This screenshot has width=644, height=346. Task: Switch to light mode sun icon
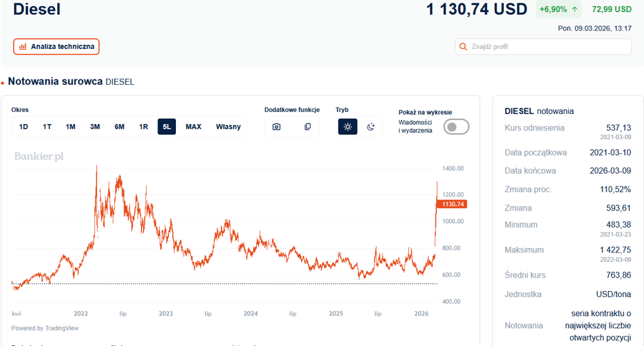click(x=347, y=127)
